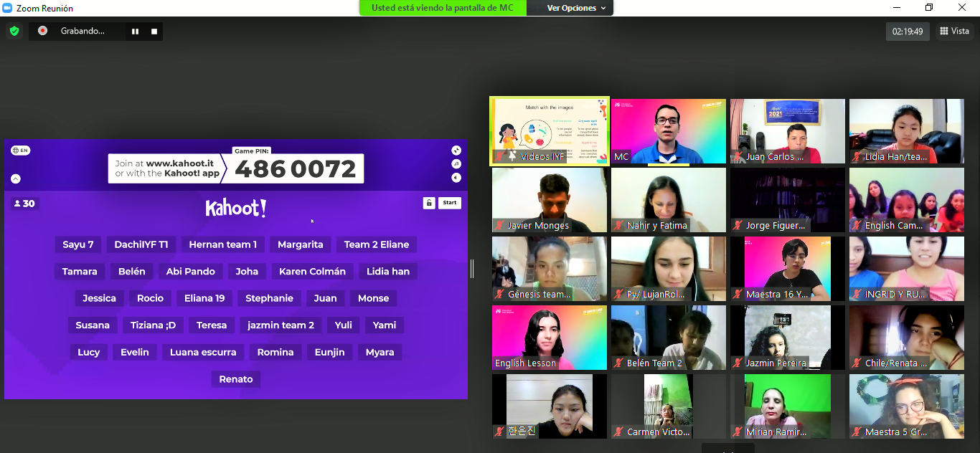The width and height of the screenshot is (980, 453).
Task: Select the 한은진 video tile
Action: pos(550,406)
